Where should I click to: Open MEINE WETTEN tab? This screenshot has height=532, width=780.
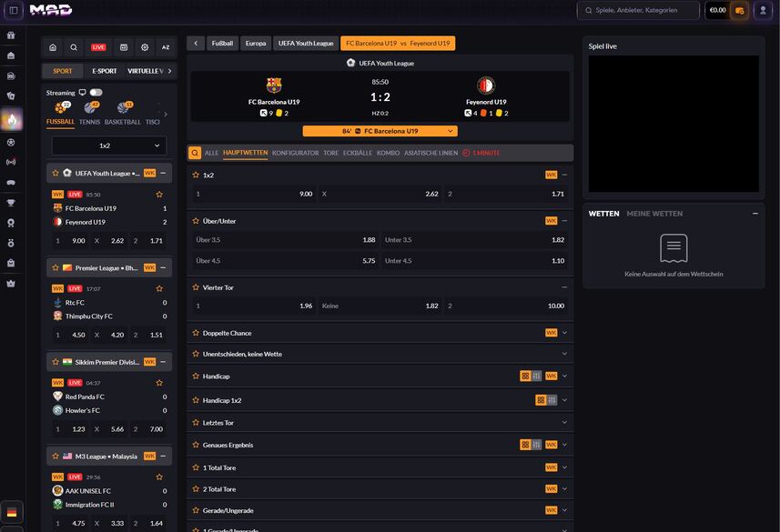654,214
